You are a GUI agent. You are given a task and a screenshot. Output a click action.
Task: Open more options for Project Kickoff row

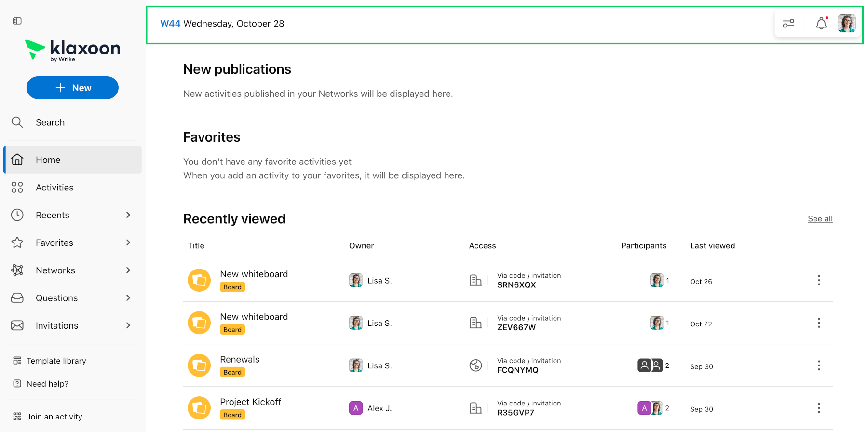(819, 408)
